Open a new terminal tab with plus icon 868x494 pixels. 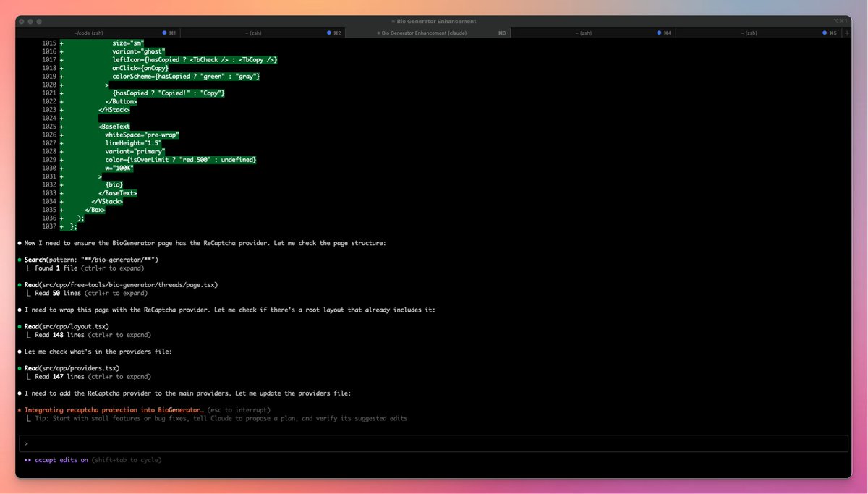[846, 33]
